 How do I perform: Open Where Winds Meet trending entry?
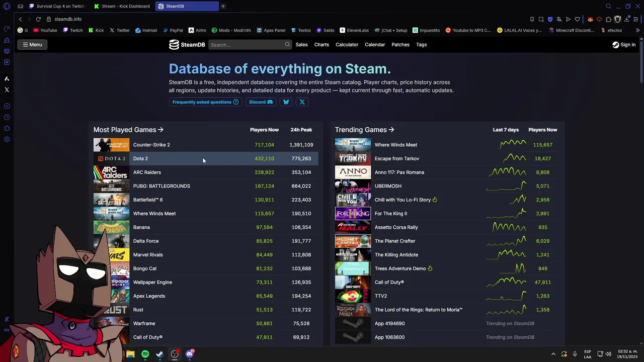396,145
